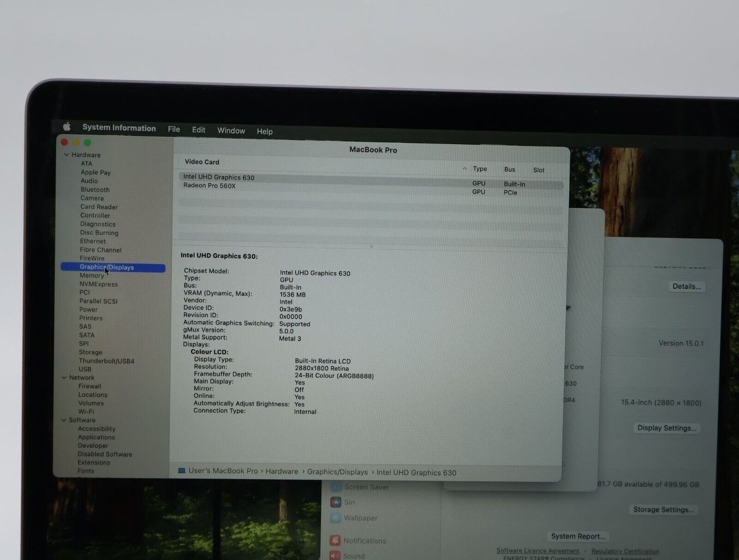Select SATA in the sidebar
The height and width of the screenshot is (560, 739).
tap(87, 335)
